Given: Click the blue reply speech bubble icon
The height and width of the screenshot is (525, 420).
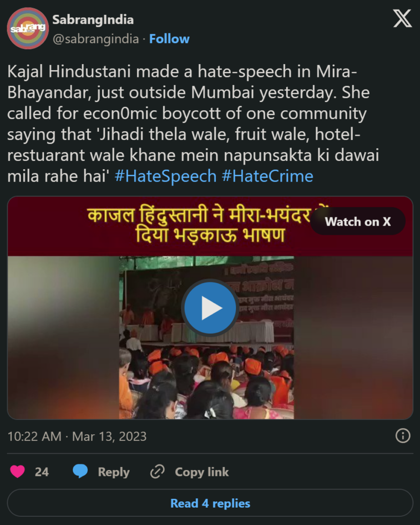Looking at the screenshot, I should click(x=81, y=471).
